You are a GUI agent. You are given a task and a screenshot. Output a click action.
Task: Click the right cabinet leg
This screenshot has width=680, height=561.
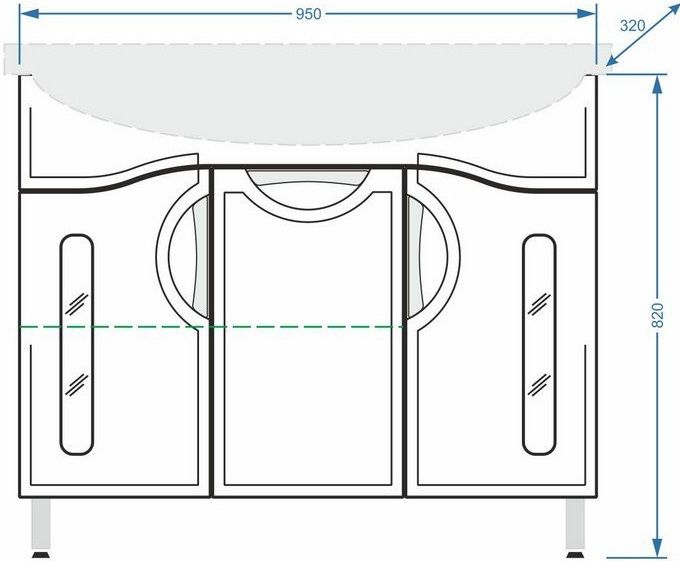(576, 526)
